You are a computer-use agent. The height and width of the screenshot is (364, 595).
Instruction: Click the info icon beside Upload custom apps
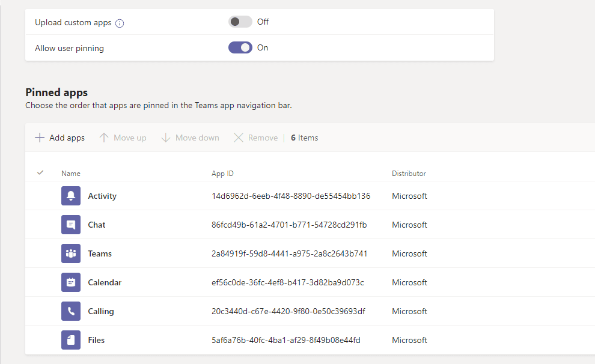pyautogui.click(x=120, y=23)
